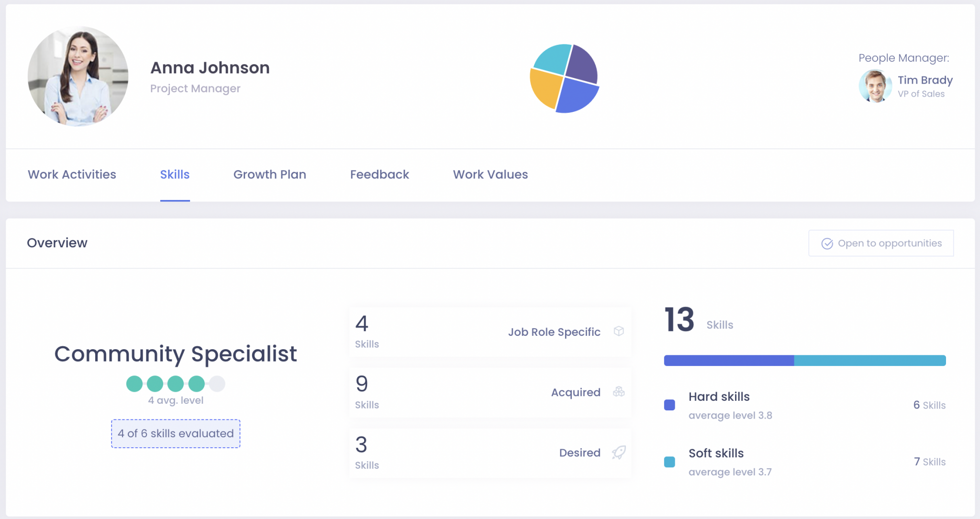Click the fifth gray level dot

217,384
